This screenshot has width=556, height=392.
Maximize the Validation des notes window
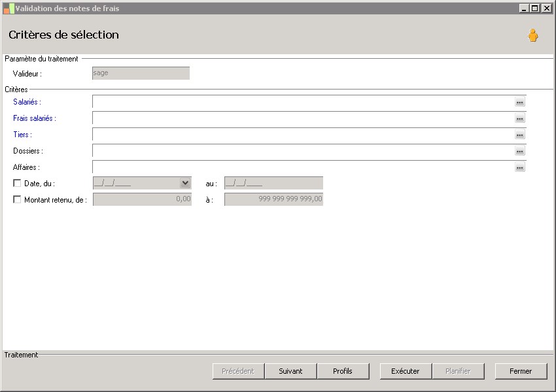(535, 8)
